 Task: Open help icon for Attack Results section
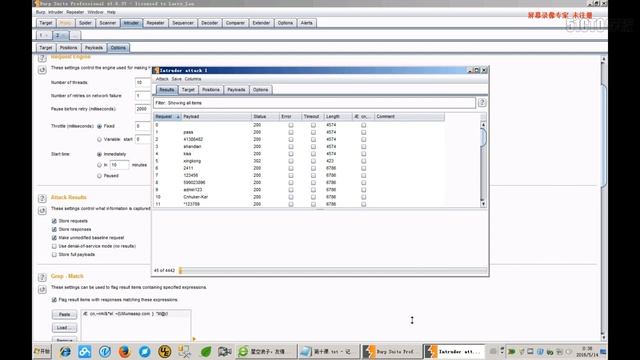click(x=42, y=198)
